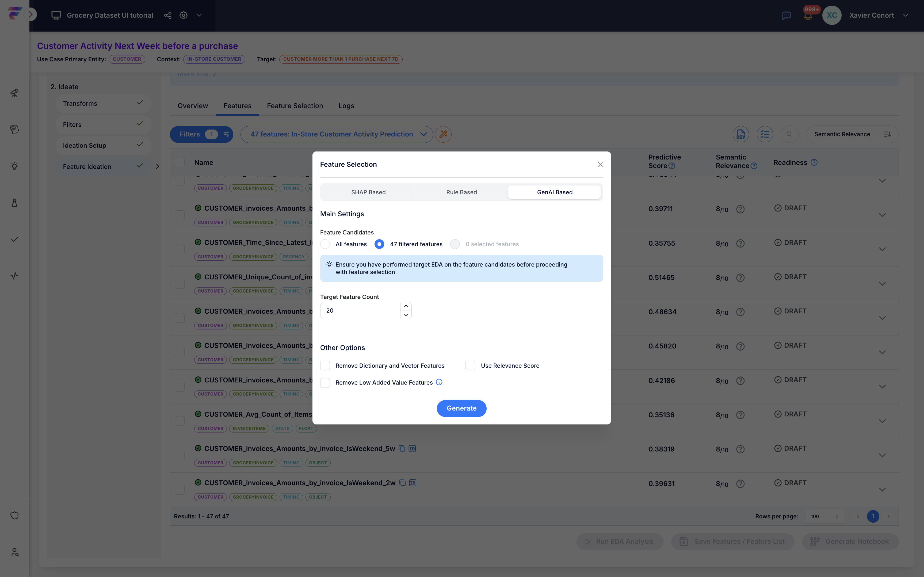Click the FeatureByte logo icon
924x577 pixels.
point(14,13)
